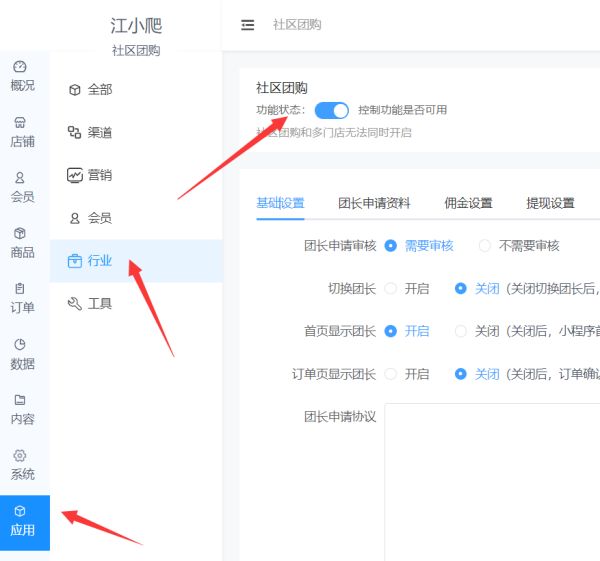
Task: Open the 商品 products icon
Action: pos(20,233)
